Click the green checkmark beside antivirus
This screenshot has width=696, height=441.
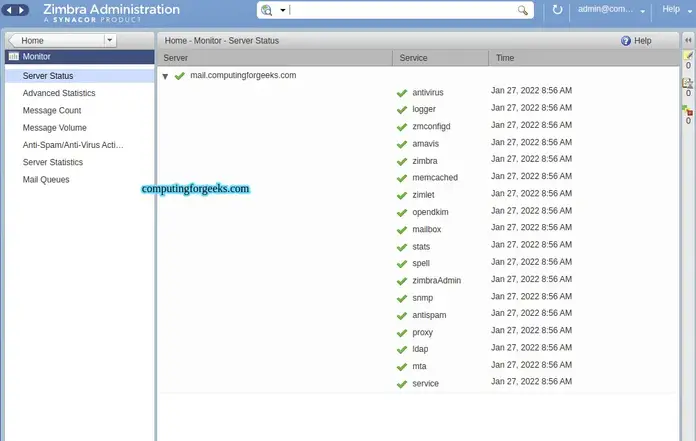pos(402,93)
